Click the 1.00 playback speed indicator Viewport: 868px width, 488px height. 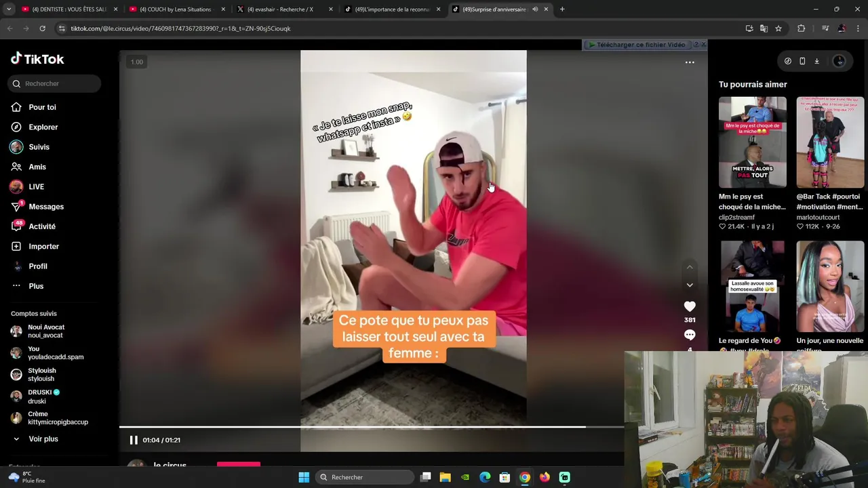137,62
